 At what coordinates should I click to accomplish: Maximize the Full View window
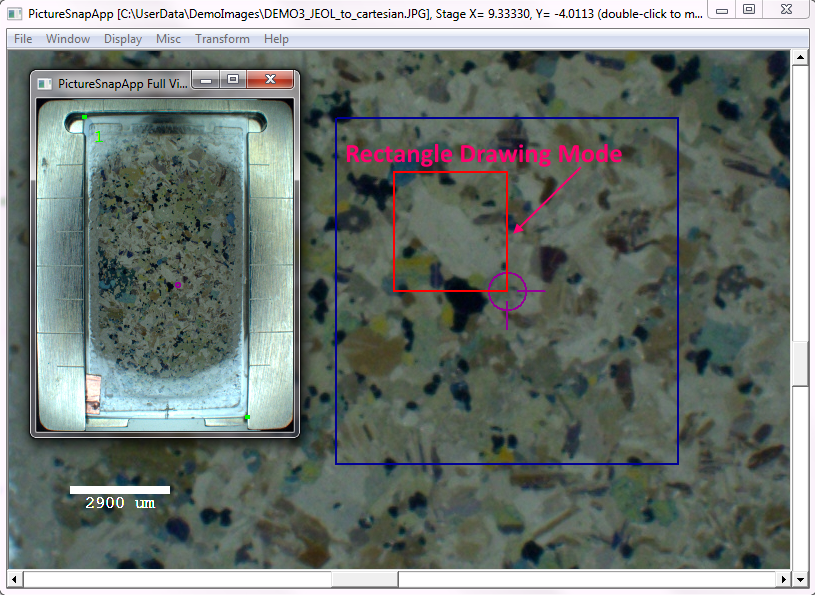pos(232,79)
